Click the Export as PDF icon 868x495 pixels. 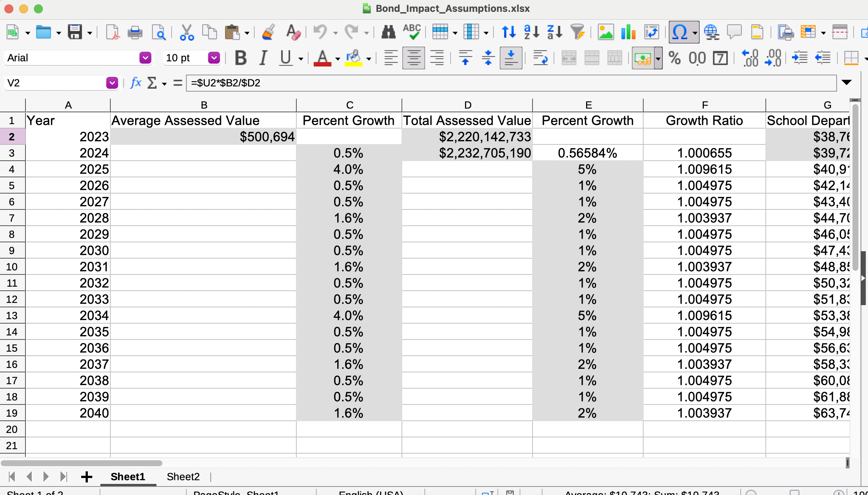(112, 33)
